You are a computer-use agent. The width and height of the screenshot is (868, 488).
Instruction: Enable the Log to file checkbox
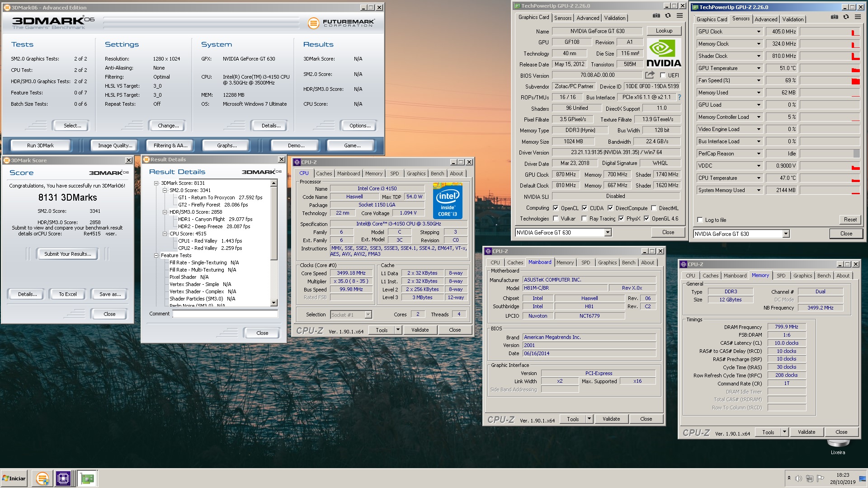pos(700,220)
